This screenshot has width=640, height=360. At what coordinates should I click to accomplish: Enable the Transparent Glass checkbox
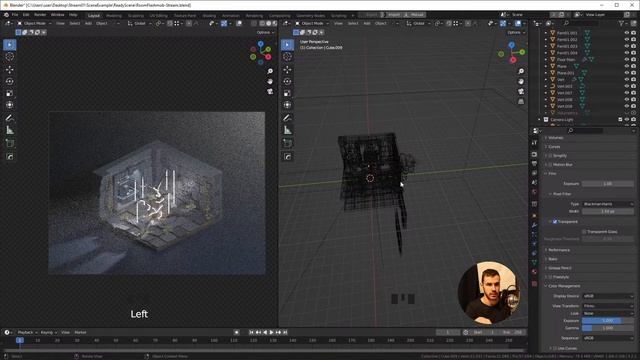click(584, 231)
